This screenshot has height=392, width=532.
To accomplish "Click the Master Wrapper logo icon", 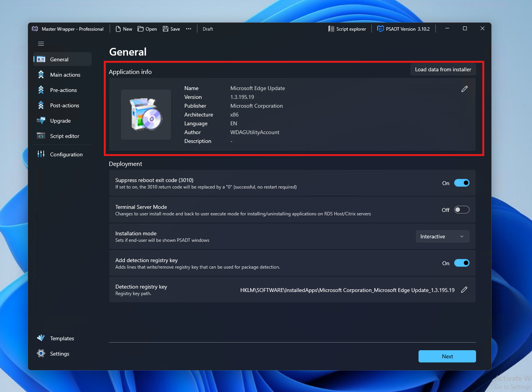I will tap(35, 29).
